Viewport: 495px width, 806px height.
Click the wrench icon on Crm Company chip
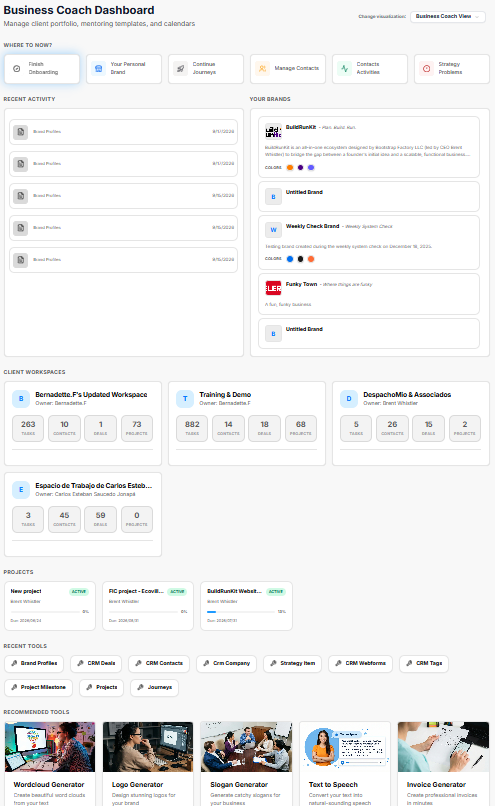pos(207,663)
